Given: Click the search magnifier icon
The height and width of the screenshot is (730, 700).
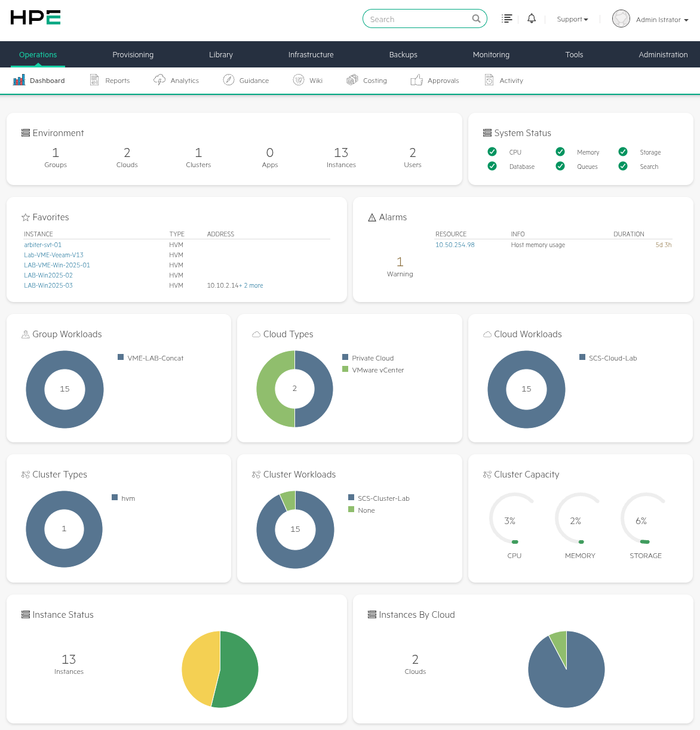Looking at the screenshot, I should [x=476, y=19].
